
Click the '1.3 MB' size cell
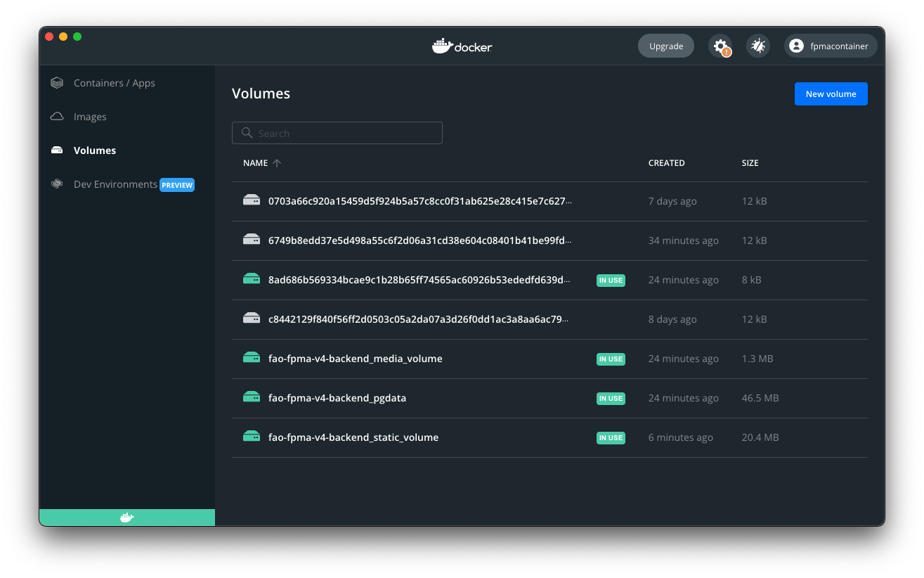click(x=757, y=359)
